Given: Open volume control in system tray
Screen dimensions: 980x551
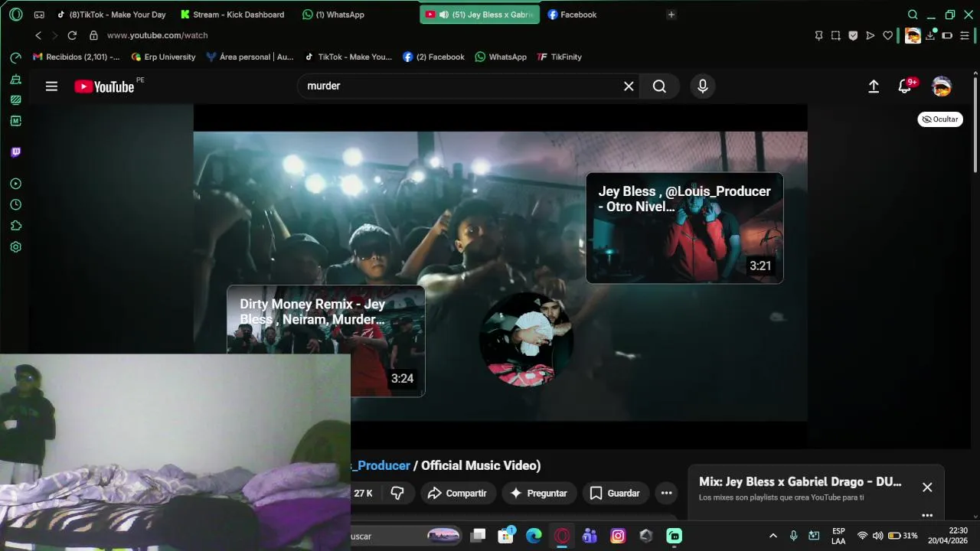Looking at the screenshot, I should tap(877, 536).
